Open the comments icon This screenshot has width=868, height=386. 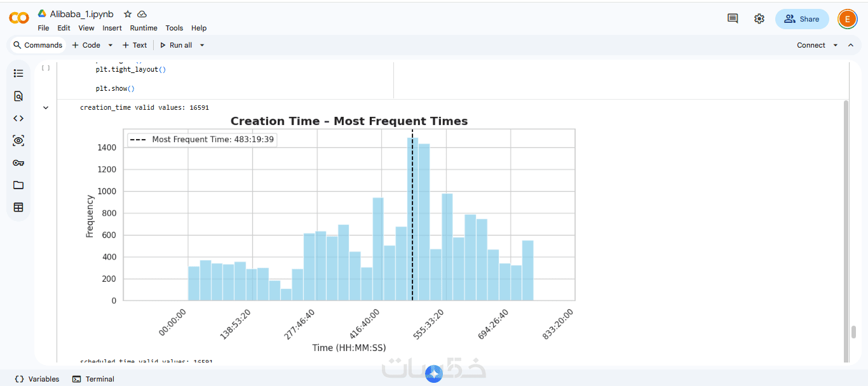point(733,18)
